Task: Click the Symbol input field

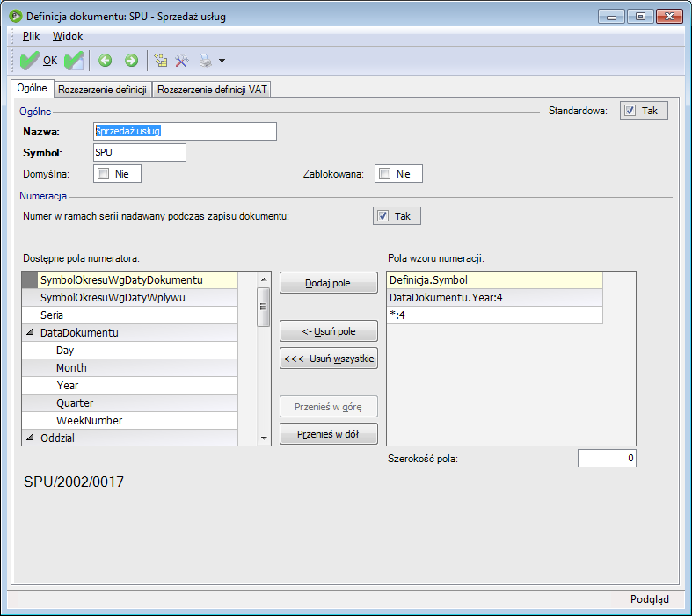Action: coord(140,153)
